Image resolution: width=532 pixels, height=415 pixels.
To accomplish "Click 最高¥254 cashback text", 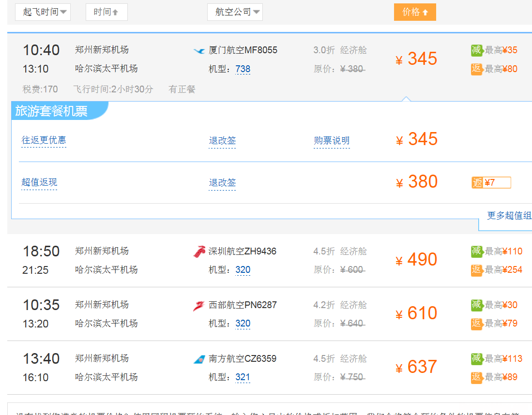I will [x=503, y=270].
